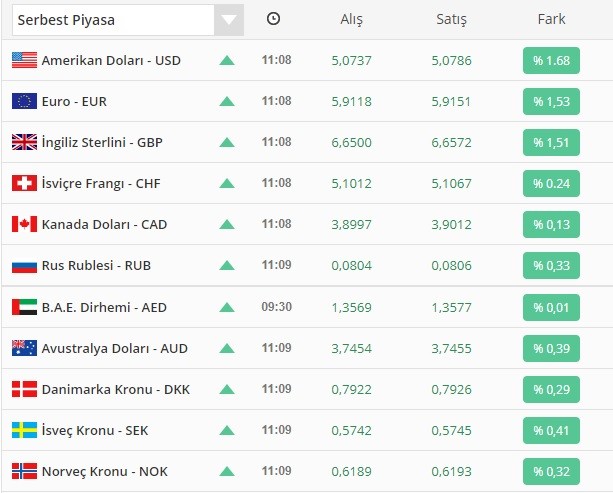The width and height of the screenshot is (613, 493).
Task: Open the Amerikan Doları - USD link
Action: click(111, 60)
